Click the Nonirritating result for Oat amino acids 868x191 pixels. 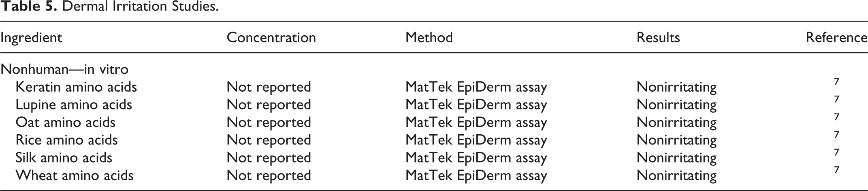676,122
